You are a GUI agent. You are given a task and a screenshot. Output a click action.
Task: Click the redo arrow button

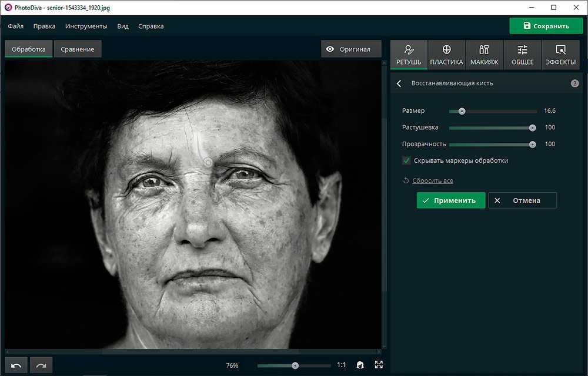(41, 365)
